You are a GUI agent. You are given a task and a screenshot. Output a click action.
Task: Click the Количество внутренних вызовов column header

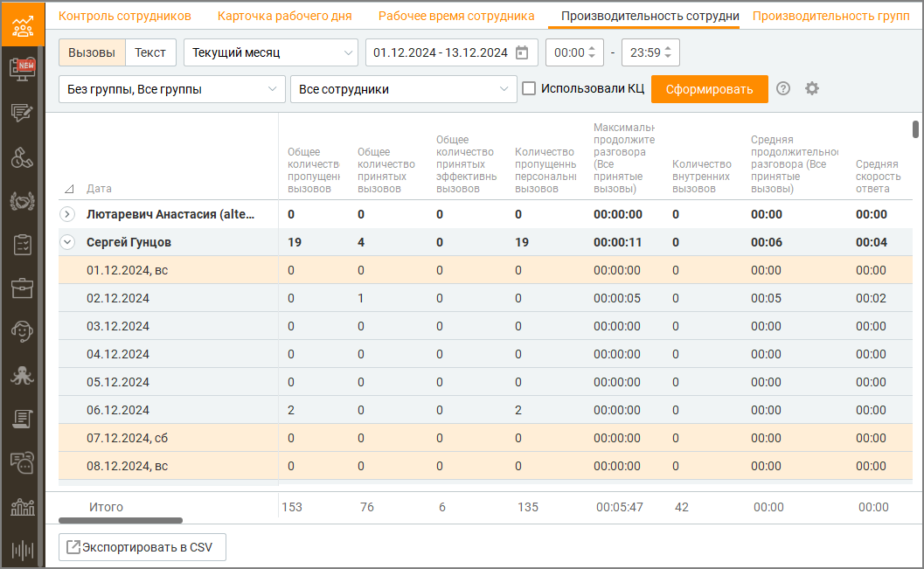(702, 177)
